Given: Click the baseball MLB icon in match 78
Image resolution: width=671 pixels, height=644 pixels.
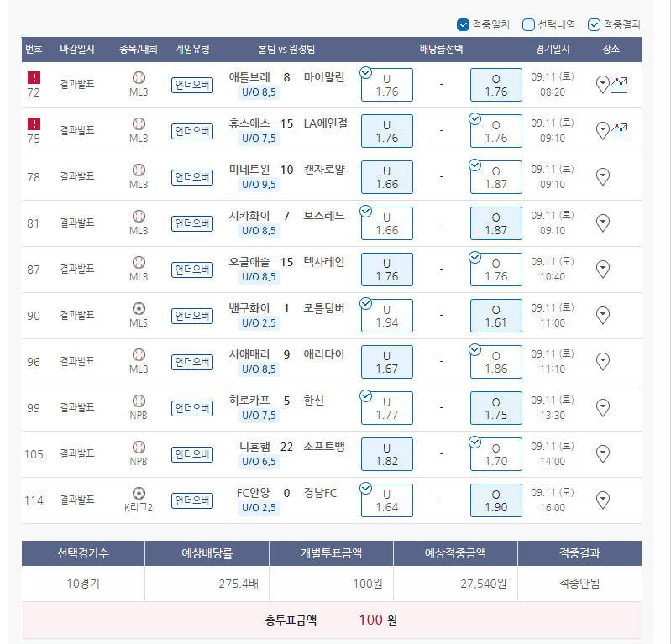Looking at the screenshot, I should [x=139, y=170].
